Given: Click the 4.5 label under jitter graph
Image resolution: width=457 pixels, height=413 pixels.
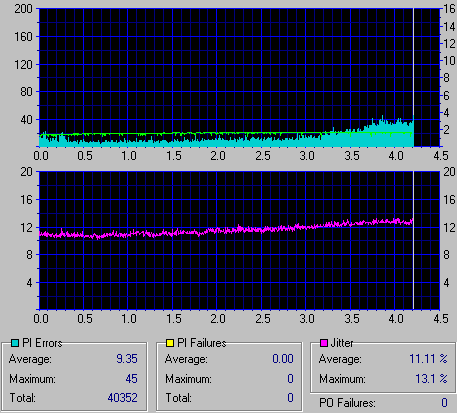Looking at the screenshot, I should pyautogui.click(x=441, y=319).
